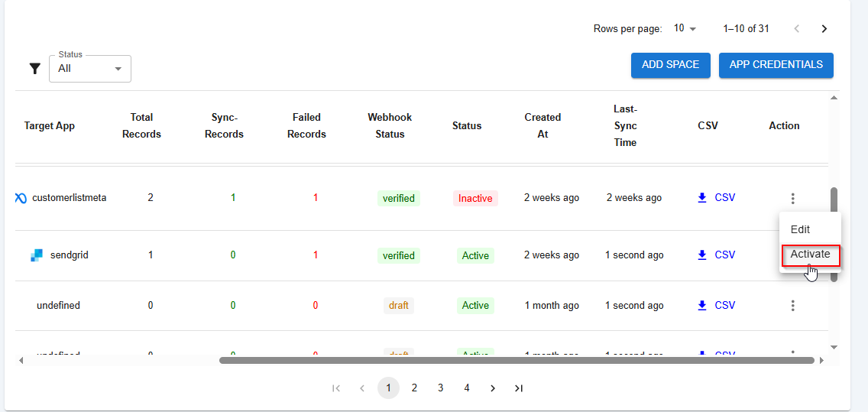This screenshot has height=412, width=868.
Task: Open the Status filter dropdown
Action: click(90, 69)
